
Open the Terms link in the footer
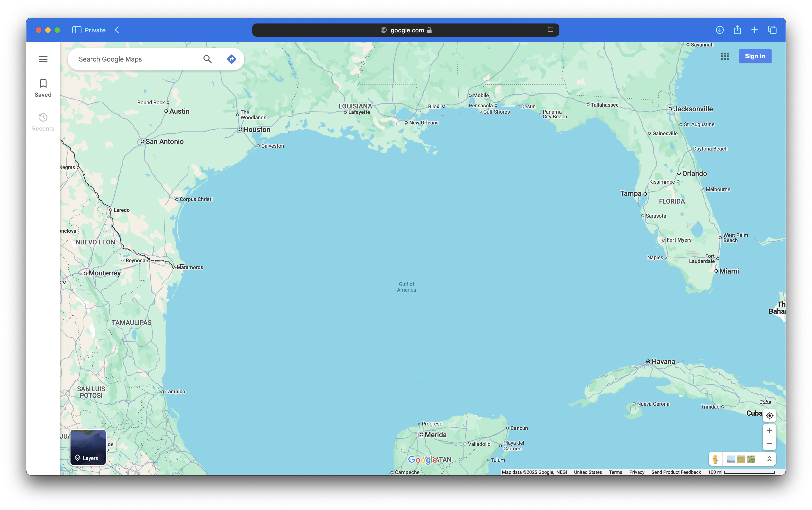(615, 472)
